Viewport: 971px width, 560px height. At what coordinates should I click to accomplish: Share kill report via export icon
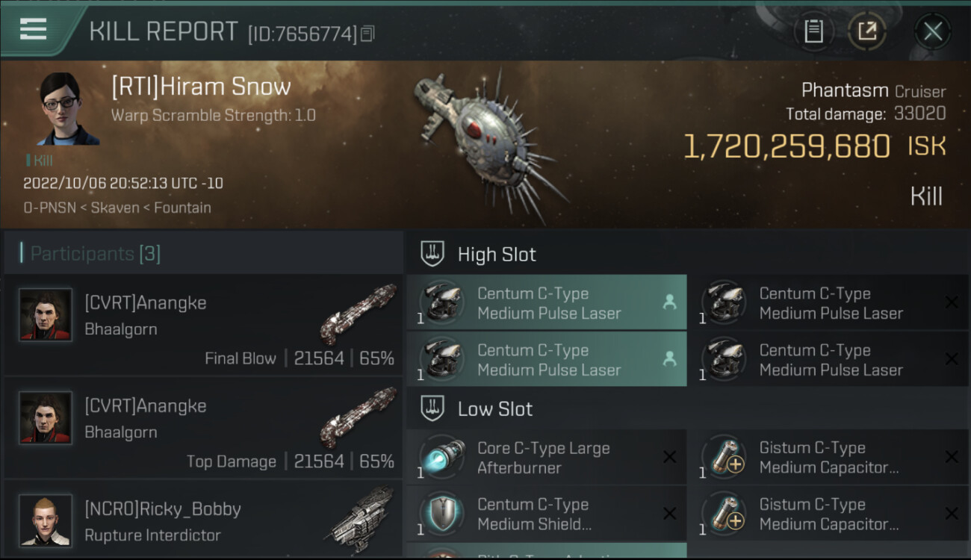click(x=866, y=31)
